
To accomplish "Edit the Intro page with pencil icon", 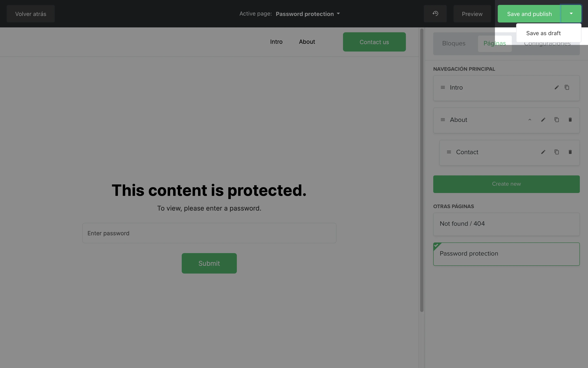I will (x=557, y=87).
